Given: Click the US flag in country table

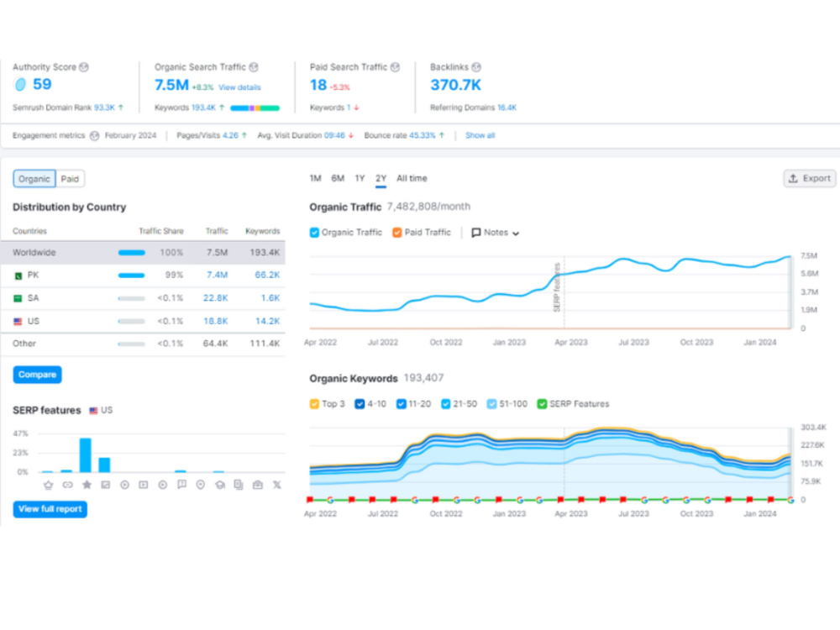Looking at the screenshot, I should tap(18, 322).
